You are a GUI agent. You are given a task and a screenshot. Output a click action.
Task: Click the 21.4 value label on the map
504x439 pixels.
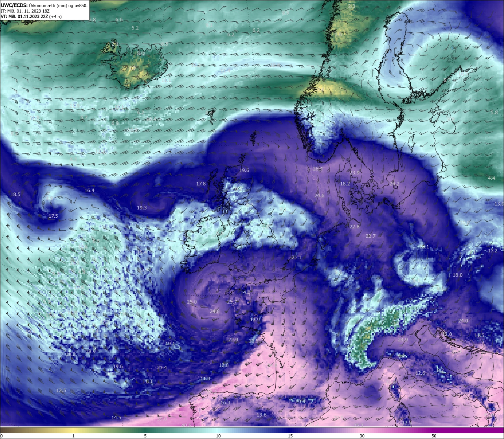pos(162,368)
